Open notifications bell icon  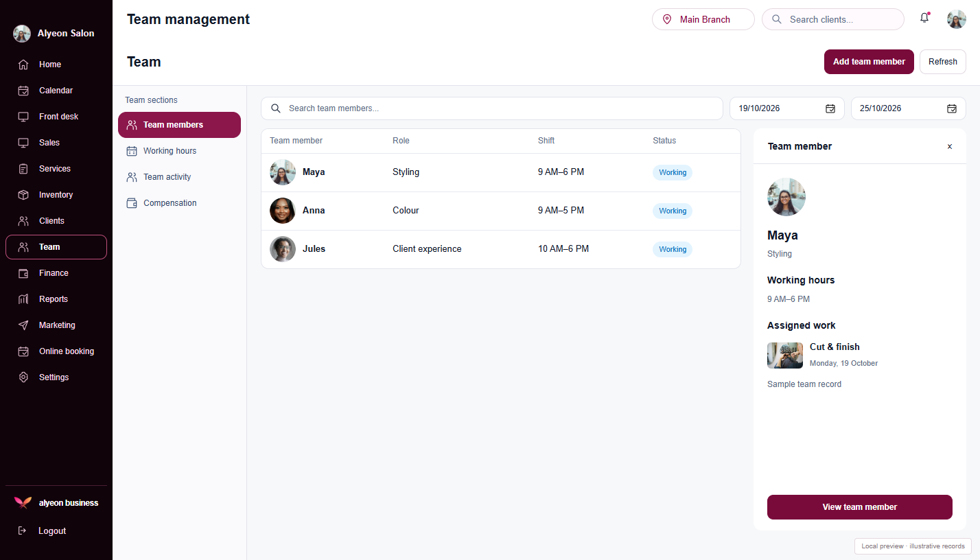click(924, 19)
